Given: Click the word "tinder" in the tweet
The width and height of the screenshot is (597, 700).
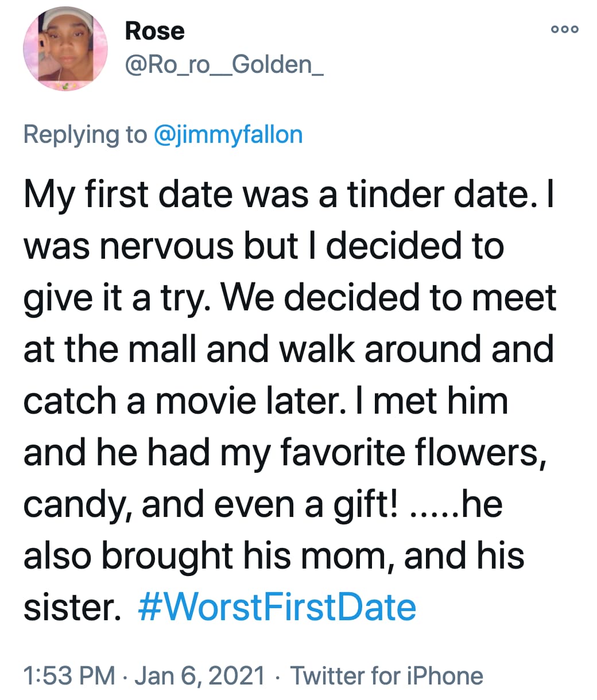Looking at the screenshot, I should tap(396, 194).
